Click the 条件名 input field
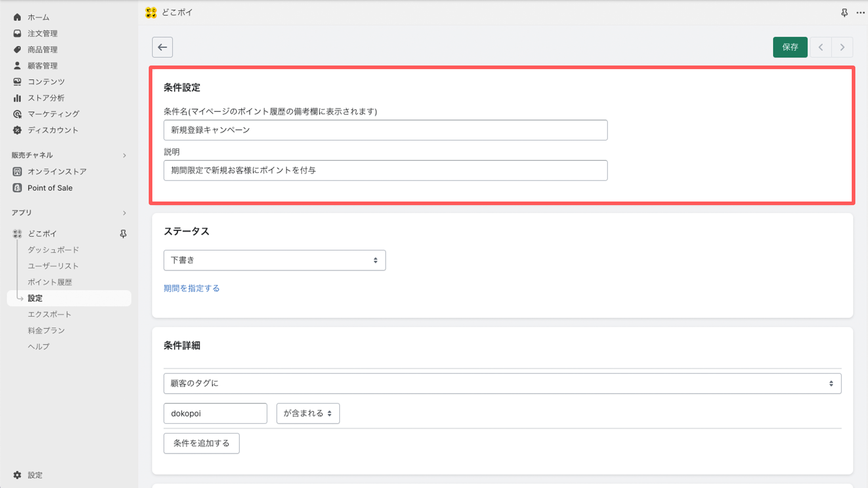 tap(386, 129)
